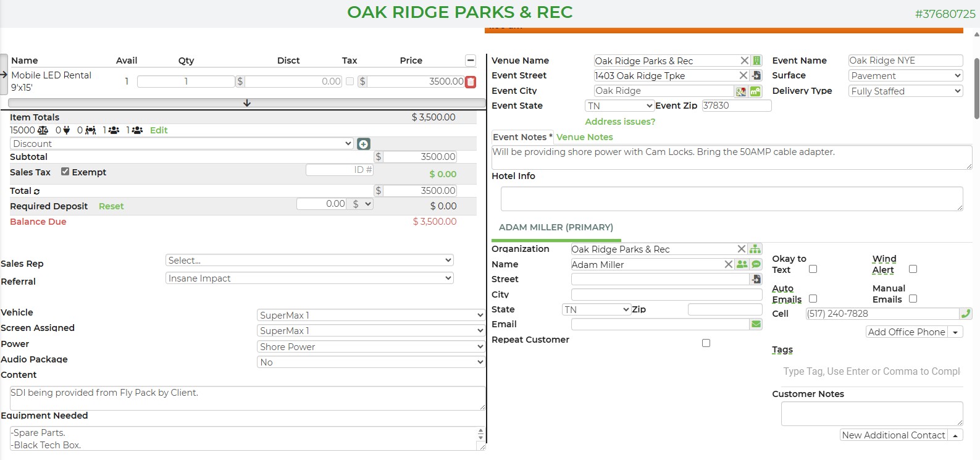Click the map icon next to Event City
Viewport: 980px width, 460px height.
[740, 91]
